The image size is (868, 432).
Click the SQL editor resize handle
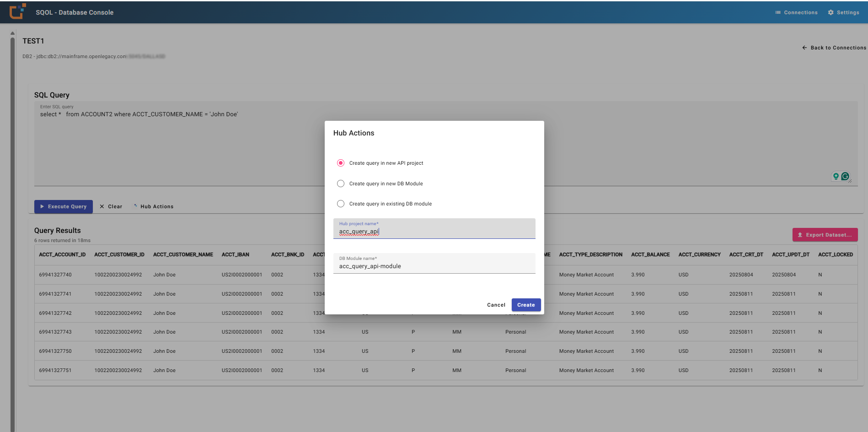pos(850,181)
